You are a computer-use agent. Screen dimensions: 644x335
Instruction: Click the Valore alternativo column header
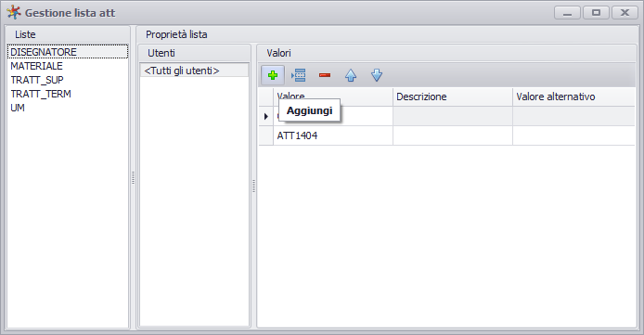pyautogui.click(x=573, y=97)
